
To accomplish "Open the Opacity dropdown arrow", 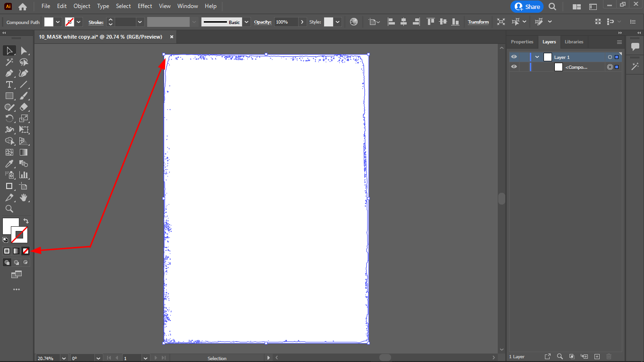I will pyautogui.click(x=302, y=22).
